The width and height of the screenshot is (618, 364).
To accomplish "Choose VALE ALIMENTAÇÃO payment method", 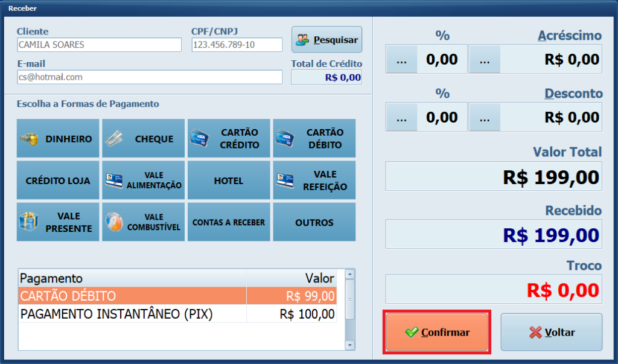I will tap(144, 180).
